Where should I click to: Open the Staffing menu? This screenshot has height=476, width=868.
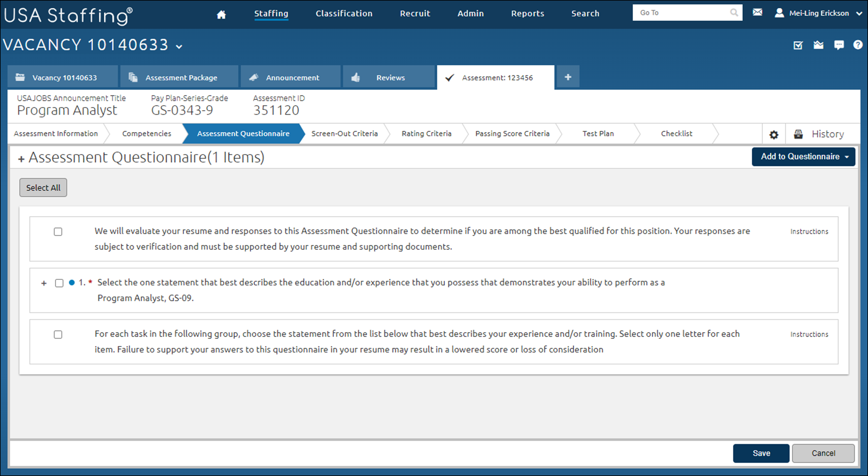click(271, 13)
